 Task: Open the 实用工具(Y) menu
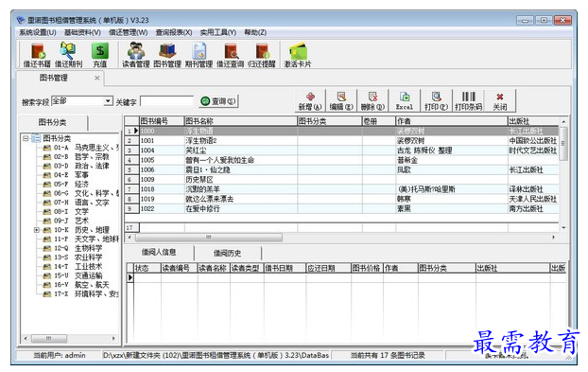click(x=218, y=32)
